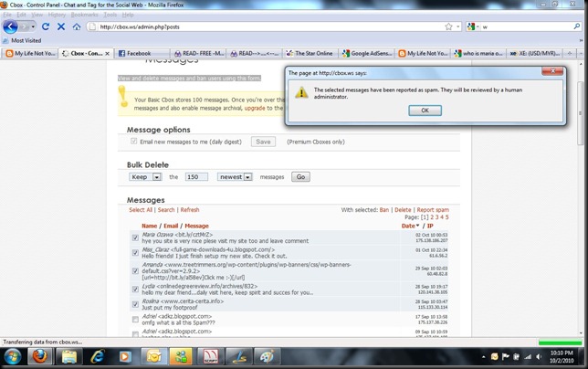Uncheck the Rosina message checkbox
The width and height of the screenshot is (588, 369).
[135, 304]
